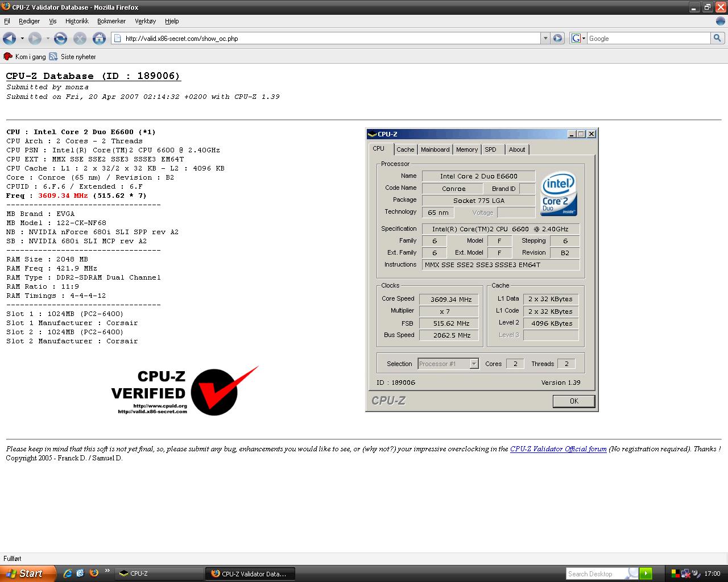Click the Forward navigation arrow

pyautogui.click(x=35, y=38)
